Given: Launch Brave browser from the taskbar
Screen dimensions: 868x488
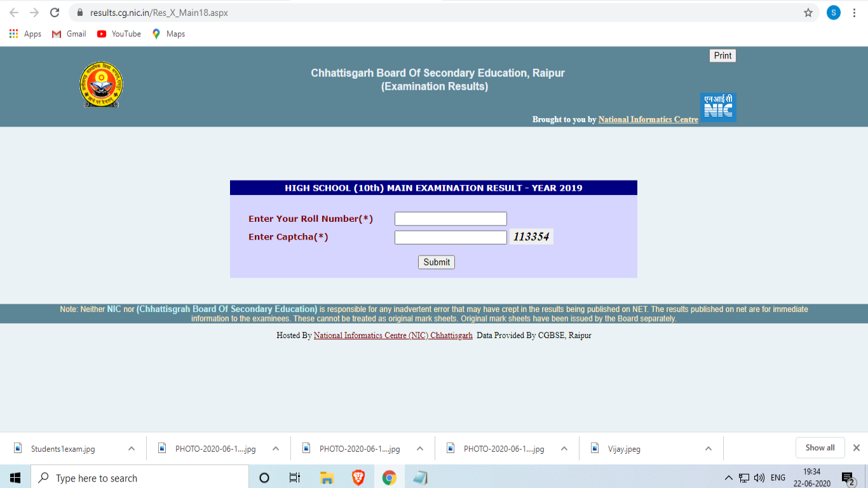Looking at the screenshot, I should [358, 478].
